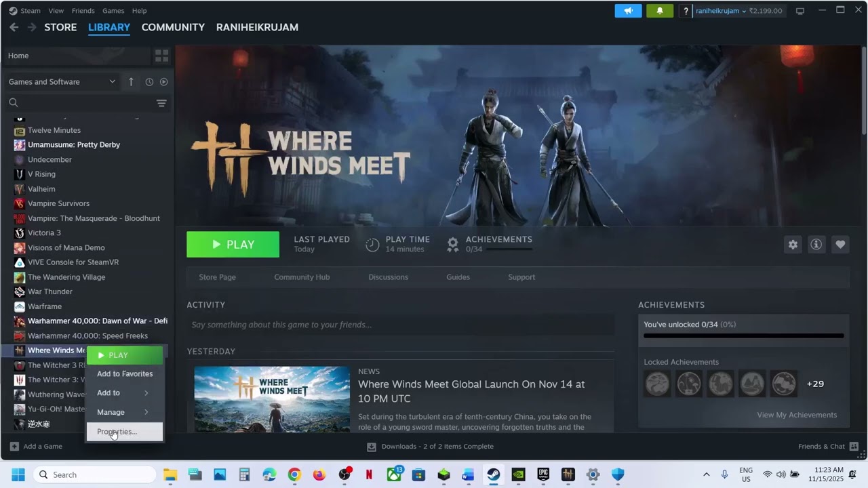Go to the COMMUNITY section
This screenshot has height=488, width=868.
pos(173,27)
